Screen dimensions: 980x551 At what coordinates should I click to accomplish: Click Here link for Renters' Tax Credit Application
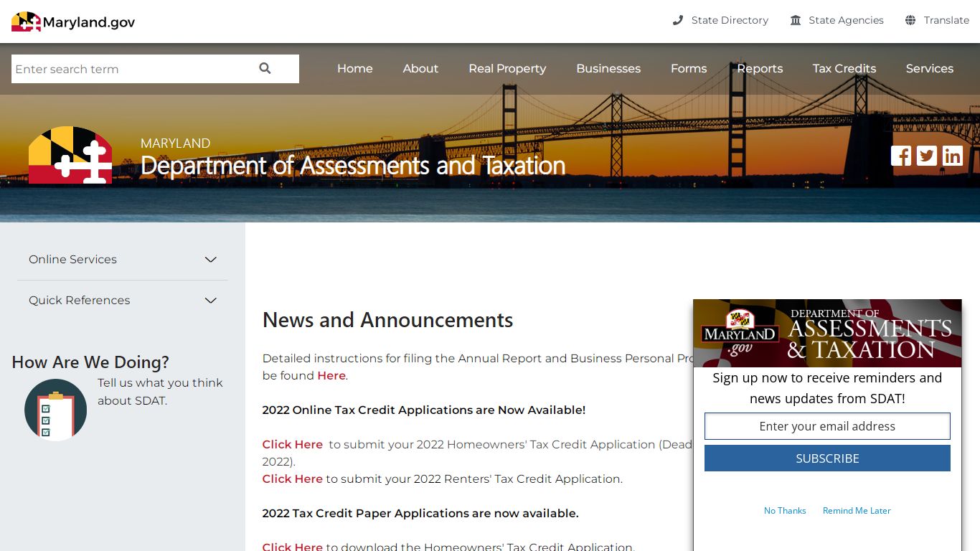pyautogui.click(x=293, y=479)
